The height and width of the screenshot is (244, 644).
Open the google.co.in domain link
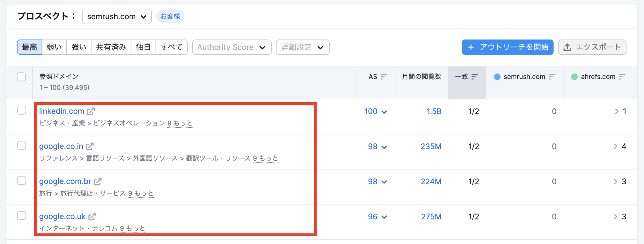click(61, 146)
